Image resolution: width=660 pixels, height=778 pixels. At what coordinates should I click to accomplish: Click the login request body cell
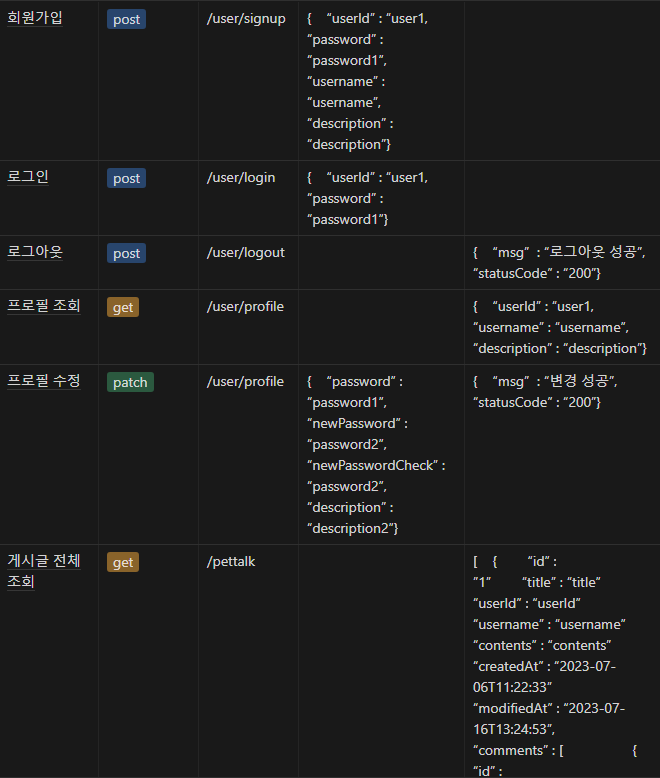click(381, 198)
